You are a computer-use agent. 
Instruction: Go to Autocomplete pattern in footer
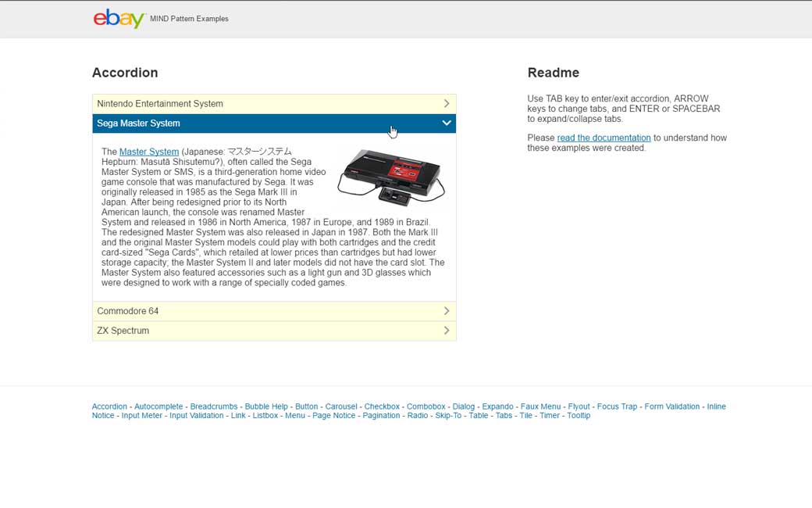click(x=158, y=406)
